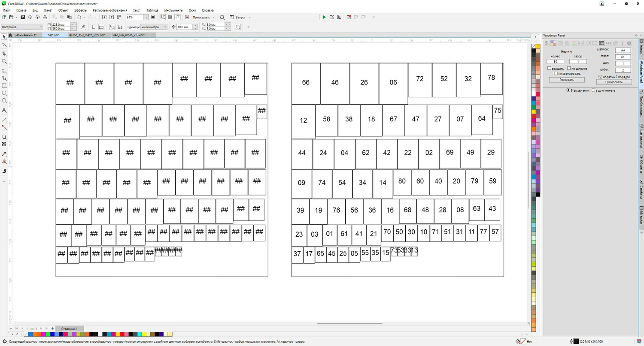
Task: Choose the black swatch in right palette
Action: (534, 50)
